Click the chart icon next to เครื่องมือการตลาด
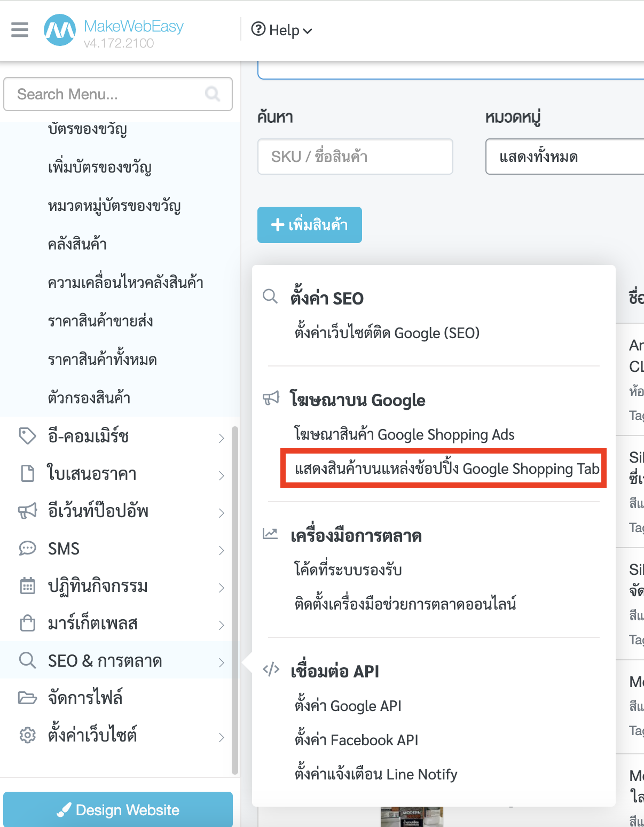This screenshot has width=644, height=827. (270, 533)
